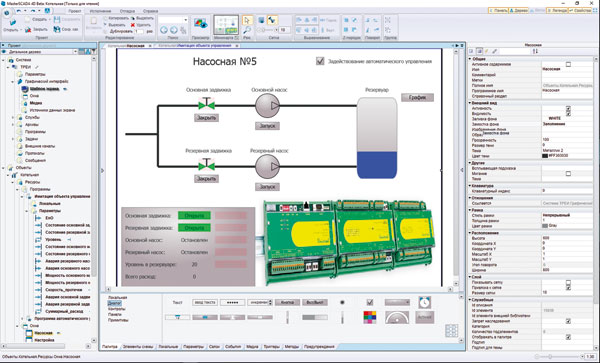Viewport: 600px width, 363px height.
Task: Click the undo arrow in quick access bar
Action: [19, 11]
